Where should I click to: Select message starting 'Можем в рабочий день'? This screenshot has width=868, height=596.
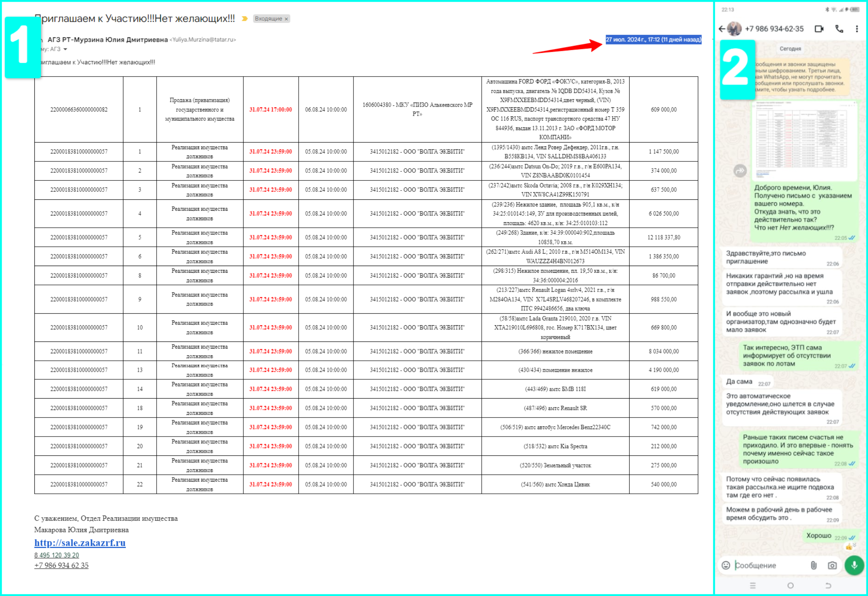pos(782,514)
